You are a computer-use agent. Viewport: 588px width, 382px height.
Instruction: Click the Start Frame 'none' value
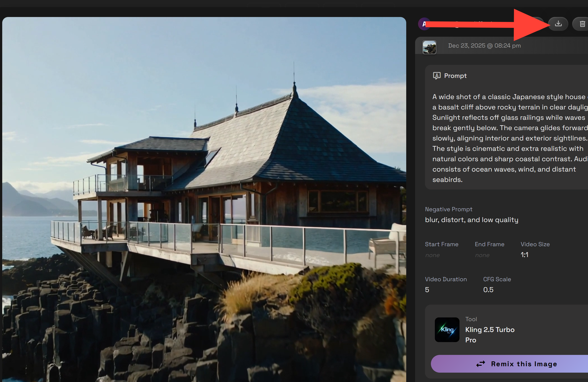[432, 255]
